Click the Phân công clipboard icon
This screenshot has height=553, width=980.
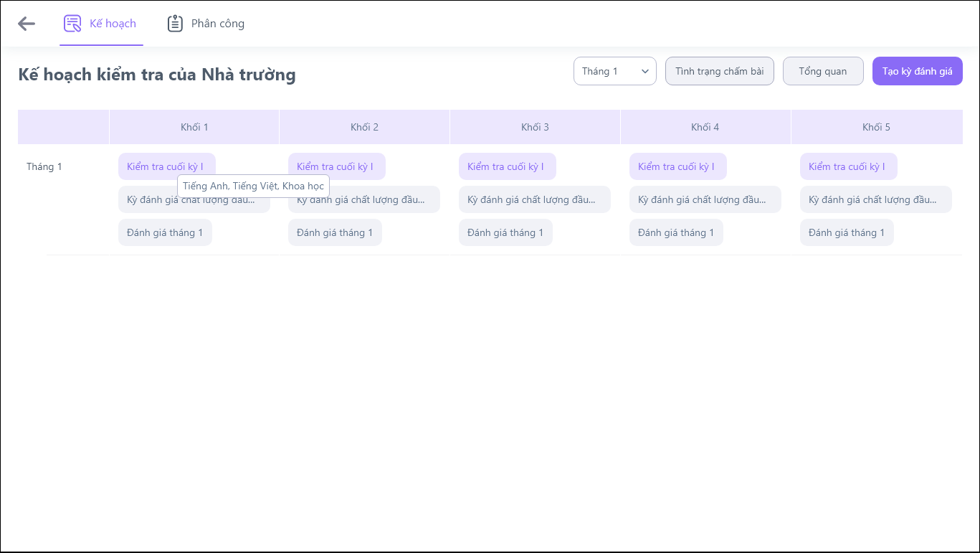coord(175,24)
